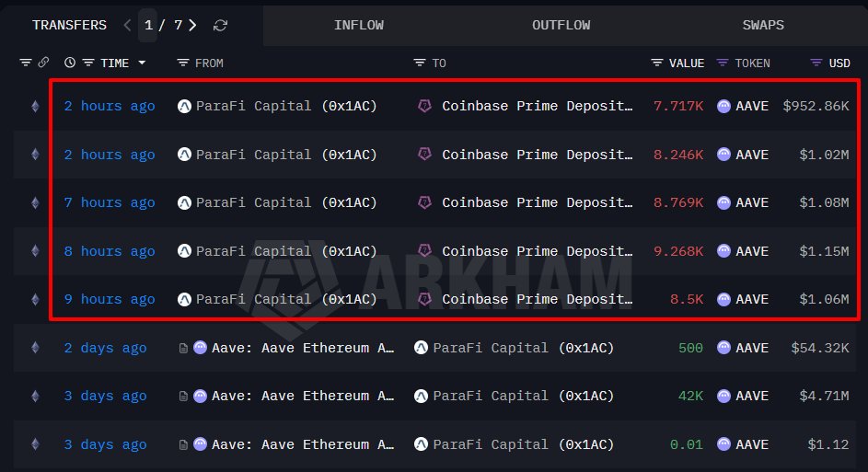Open the USD column filter
This screenshot has height=472, width=868.
(816, 63)
